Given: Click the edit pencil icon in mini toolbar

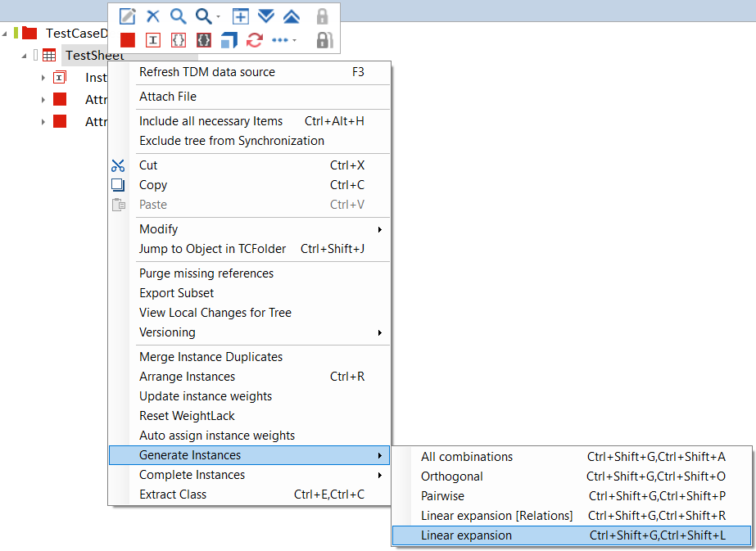Looking at the screenshot, I should [128, 16].
